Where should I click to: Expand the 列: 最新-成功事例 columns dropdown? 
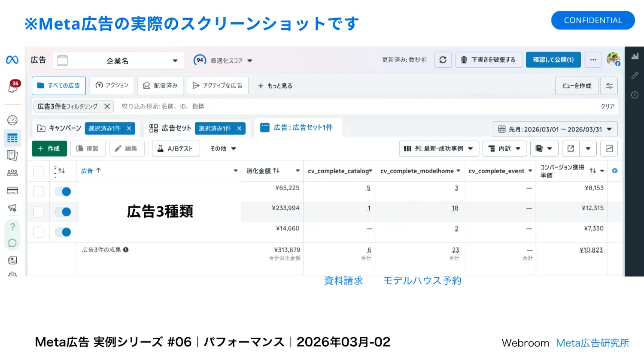point(439,148)
